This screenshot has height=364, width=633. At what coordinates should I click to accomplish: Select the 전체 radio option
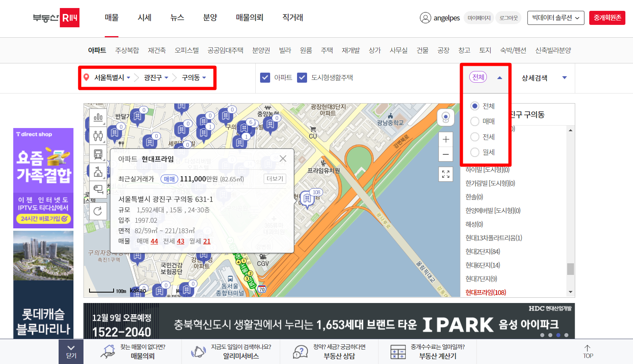tap(475, 106)
